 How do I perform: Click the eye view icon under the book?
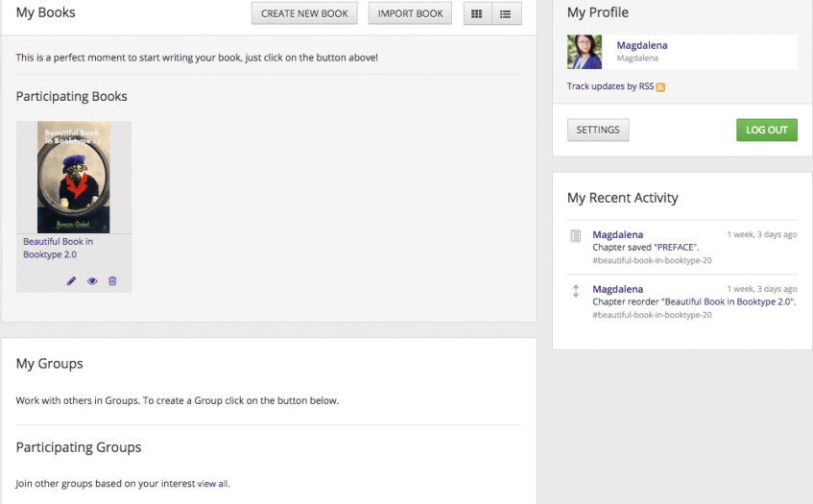(92, 281)
